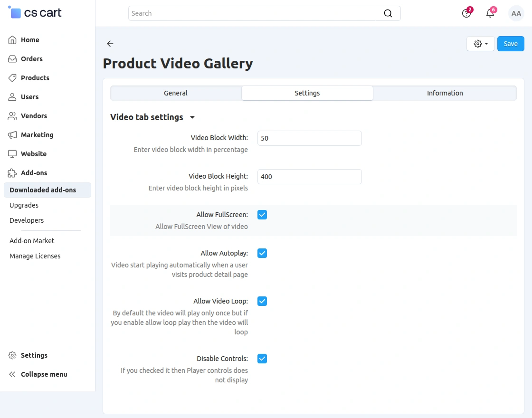Image resolution: width=532 pixels, height=418 pixels.
Task: Click the Add-ons puzzle icon
Action: click(x=12, y=173)
